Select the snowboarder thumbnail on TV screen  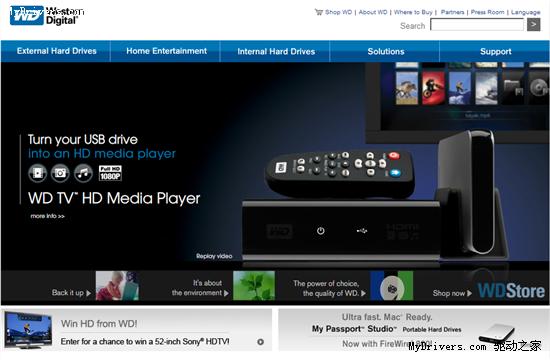click(460, 88)
